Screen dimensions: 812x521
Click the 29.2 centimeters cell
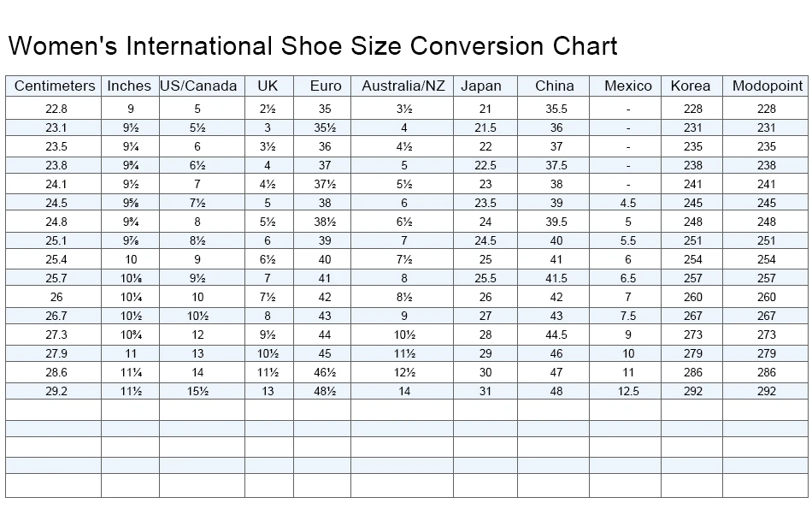coord(56,391)
